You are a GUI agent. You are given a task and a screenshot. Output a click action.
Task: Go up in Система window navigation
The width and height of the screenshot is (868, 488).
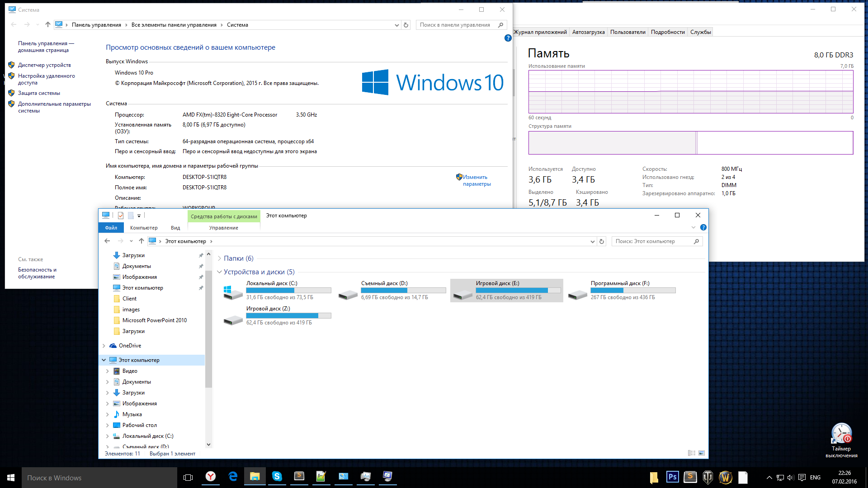coord(48,25)
